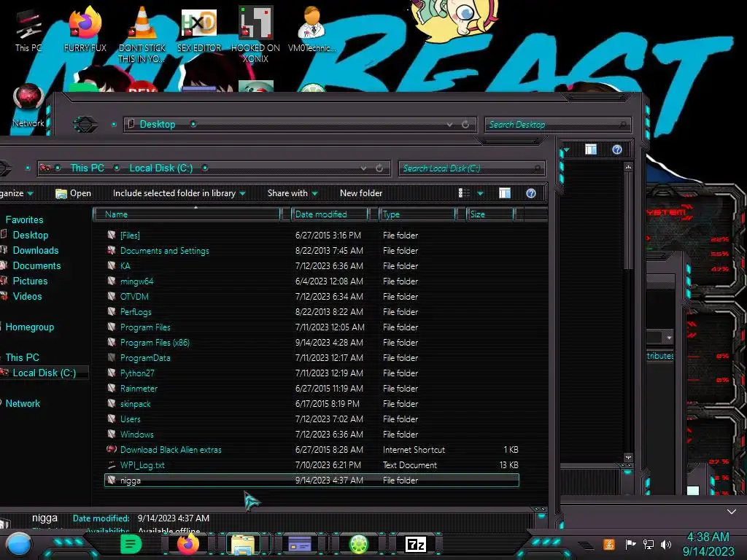Toggle preview pane in Desktop window
Screen dimensions: 747x560
591,149
